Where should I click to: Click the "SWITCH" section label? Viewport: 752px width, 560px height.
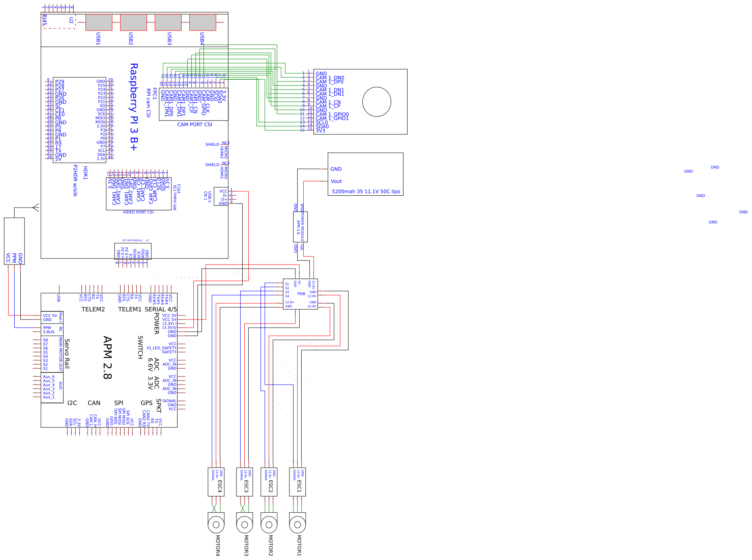140,347
